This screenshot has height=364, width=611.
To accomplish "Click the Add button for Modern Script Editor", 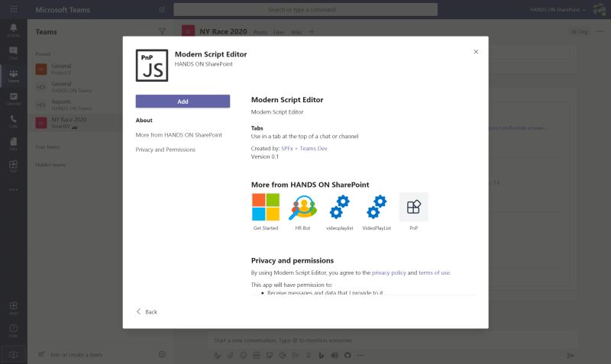I will 183,101.
